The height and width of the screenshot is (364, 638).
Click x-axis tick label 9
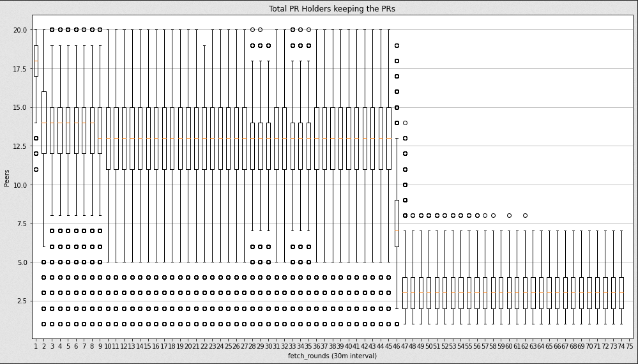[x=100, y=346]
